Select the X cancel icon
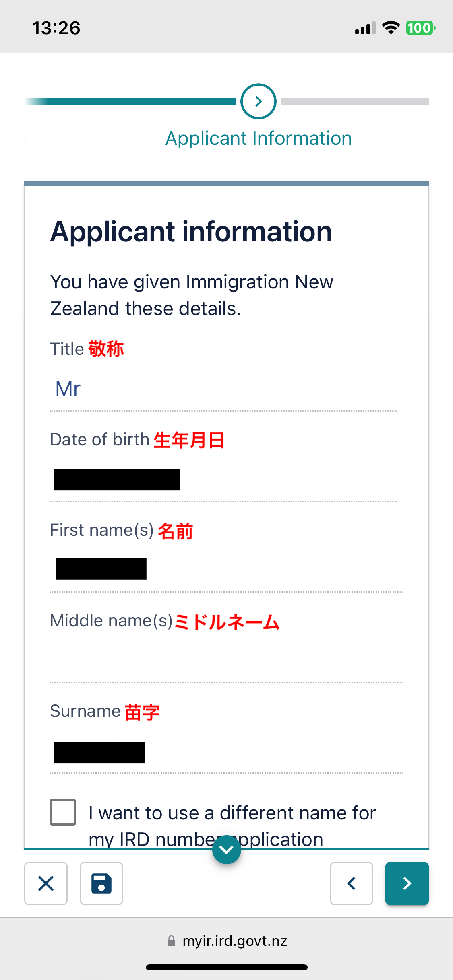 click(x=46, y=883)
